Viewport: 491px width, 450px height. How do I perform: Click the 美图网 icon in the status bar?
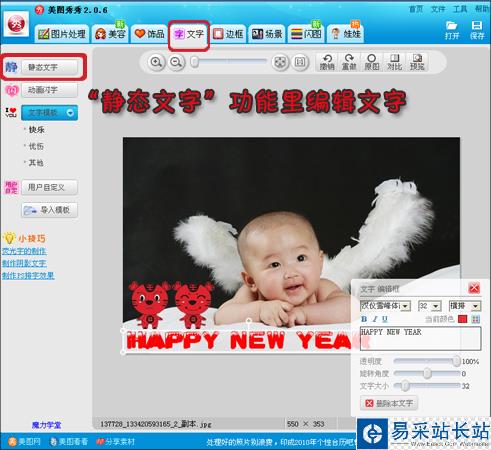click(12, 442)
